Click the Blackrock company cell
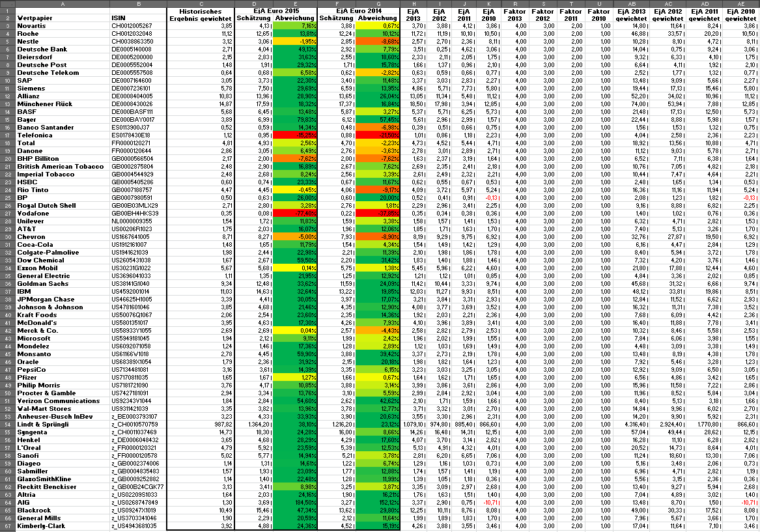The image size is (760, 532). [x=63, y=511]
